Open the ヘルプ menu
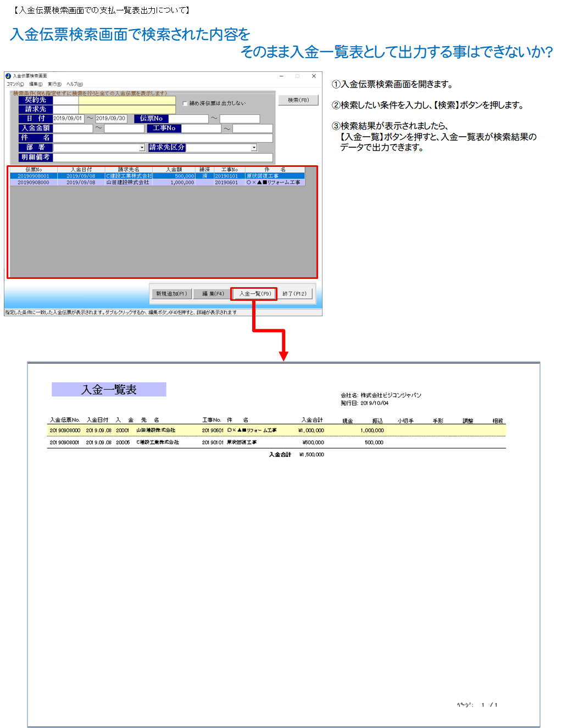The width and height of the screenshot is (562, 728). 74,84
